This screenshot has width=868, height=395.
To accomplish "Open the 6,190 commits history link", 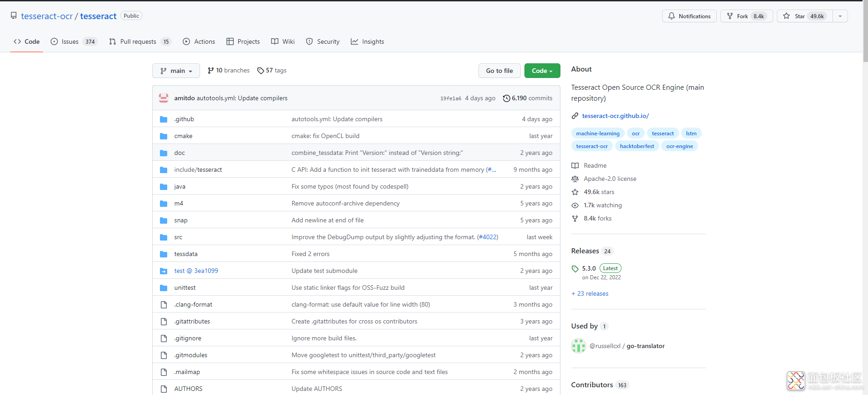I will pyautogui.click(x=528, y=98).
